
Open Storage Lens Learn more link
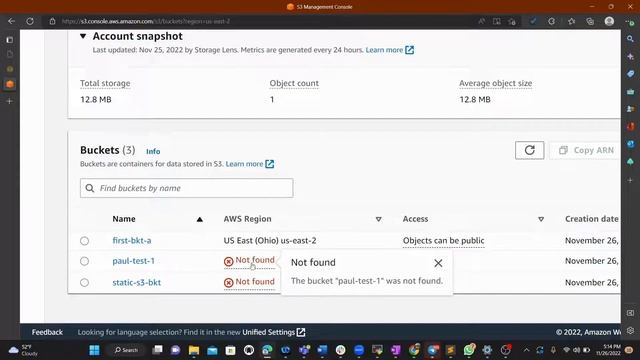point(389,50)
